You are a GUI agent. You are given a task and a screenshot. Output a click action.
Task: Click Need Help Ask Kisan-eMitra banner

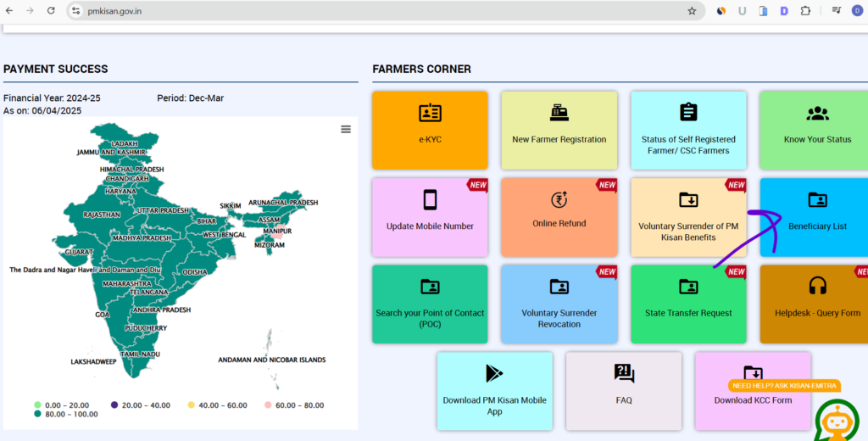pos(784,386)
